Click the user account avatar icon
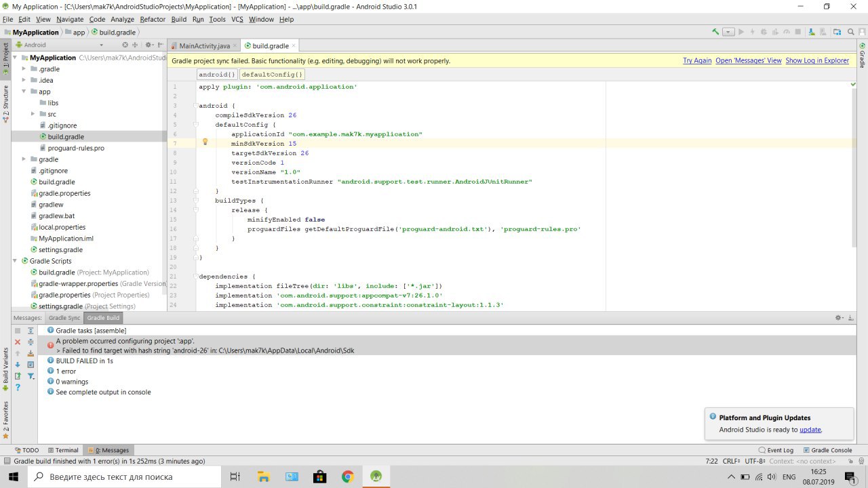This screenshot has height=488, width=868. [x=861, y=32]
